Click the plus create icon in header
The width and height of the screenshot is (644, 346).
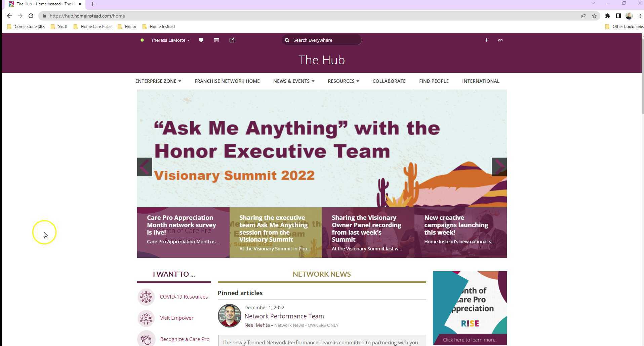point(486,40)
